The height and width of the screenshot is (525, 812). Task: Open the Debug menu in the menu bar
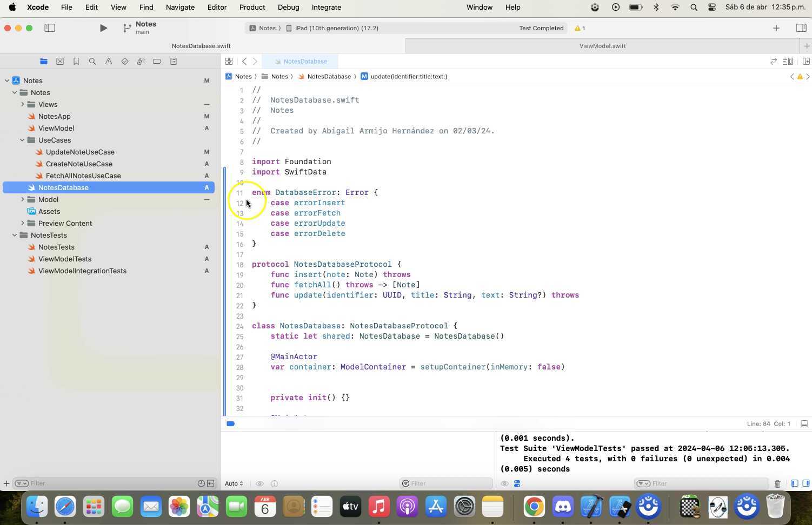288,7
